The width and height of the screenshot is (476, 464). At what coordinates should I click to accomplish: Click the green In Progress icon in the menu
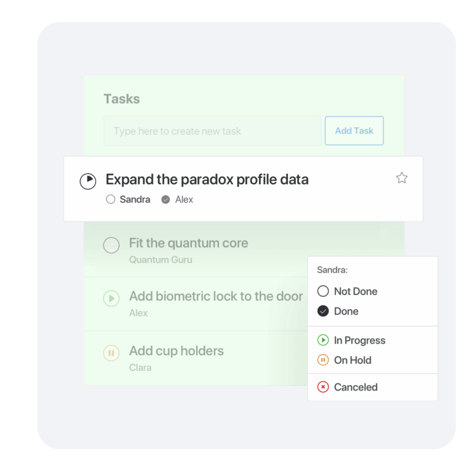(323, 340)
